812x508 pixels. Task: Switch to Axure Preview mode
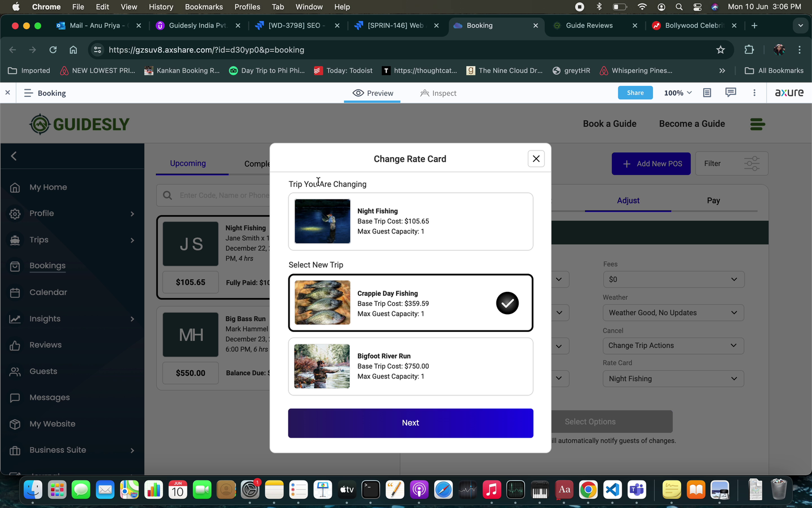(x=373, y=93)
